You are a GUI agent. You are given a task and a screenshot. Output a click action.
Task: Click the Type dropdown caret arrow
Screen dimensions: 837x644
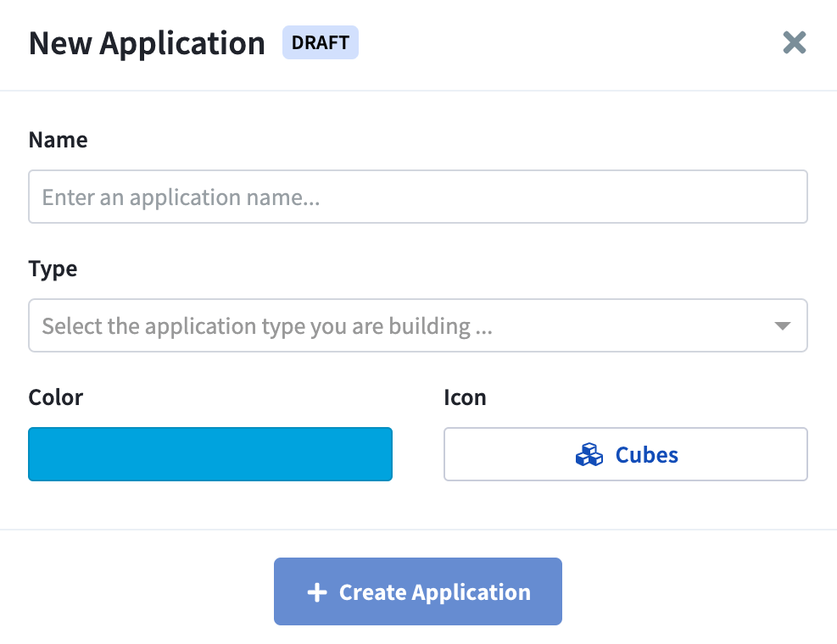[783, 326]
